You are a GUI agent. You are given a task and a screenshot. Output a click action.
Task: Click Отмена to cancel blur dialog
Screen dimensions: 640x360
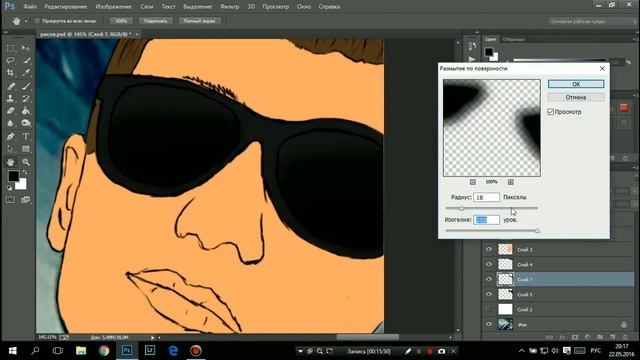pyautogui.click(x=576, y=97)
